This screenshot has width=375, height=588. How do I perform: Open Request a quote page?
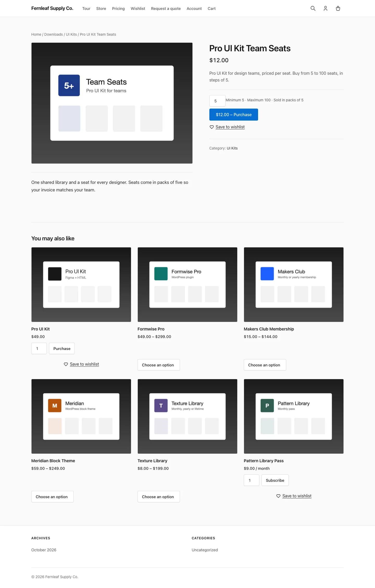166,9
